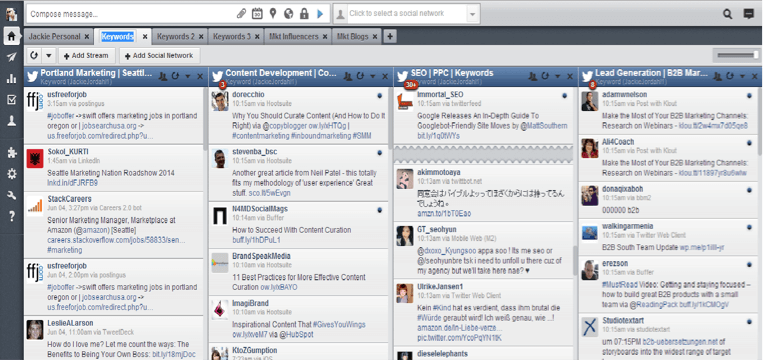Screen dimensions: 763x360
Task: Click the Add Stream button
Action: [87, 55]
